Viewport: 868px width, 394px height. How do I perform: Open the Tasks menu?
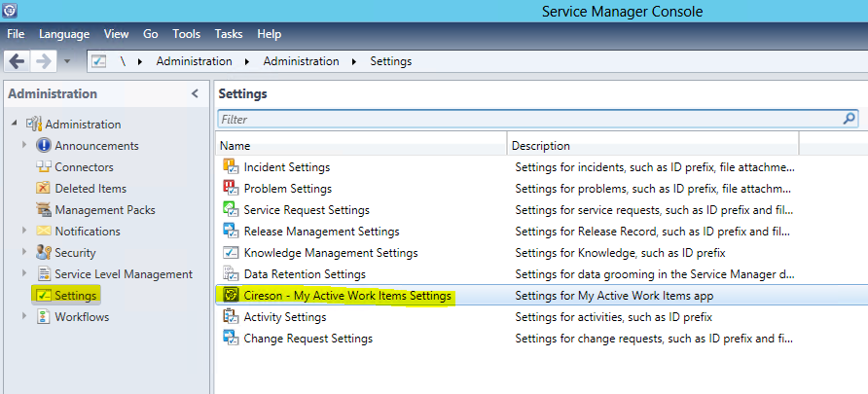click(229, 34)
